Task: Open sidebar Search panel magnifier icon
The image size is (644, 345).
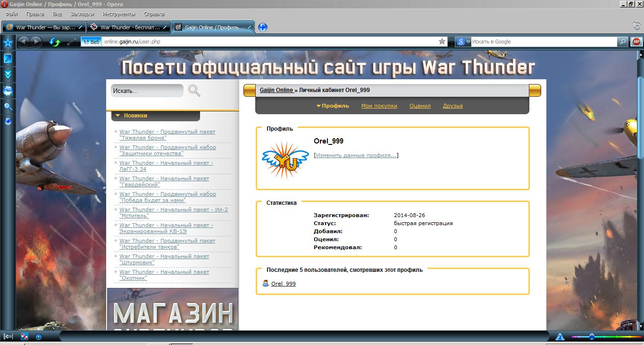Action: point(8,107)
